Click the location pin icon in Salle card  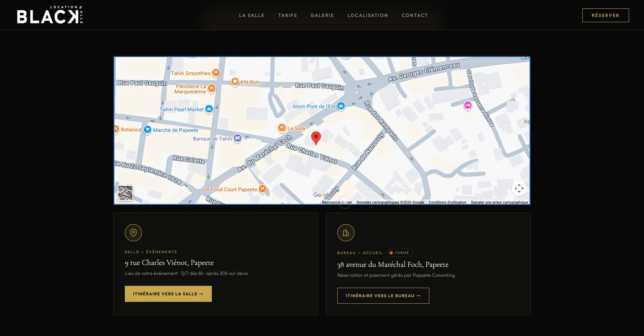(133, 233)
